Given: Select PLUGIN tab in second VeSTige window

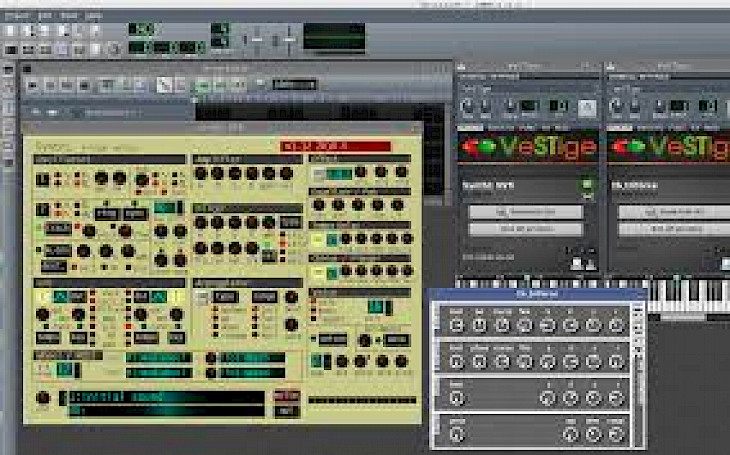Looking at the screenshot, I should 620,128.
